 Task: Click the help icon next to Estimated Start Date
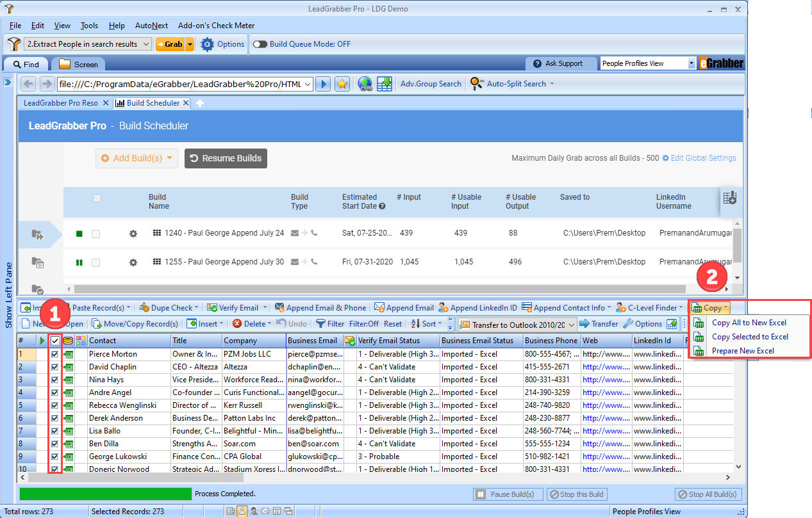(382, 206)
